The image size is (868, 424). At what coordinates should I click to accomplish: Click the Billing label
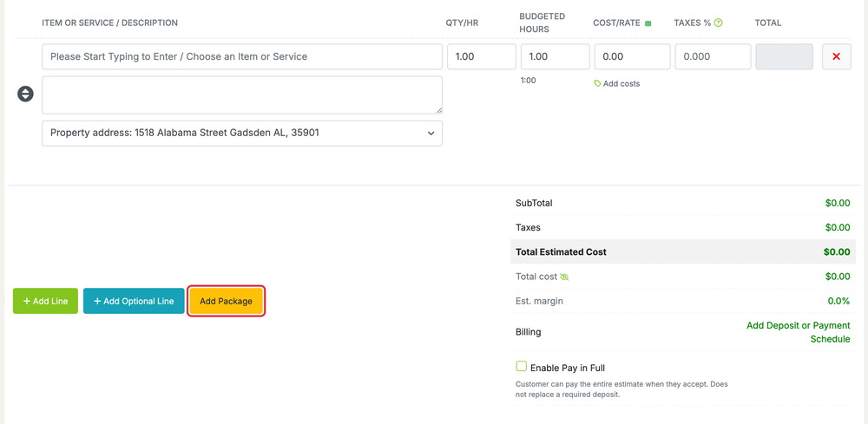[x=528, y=332]
